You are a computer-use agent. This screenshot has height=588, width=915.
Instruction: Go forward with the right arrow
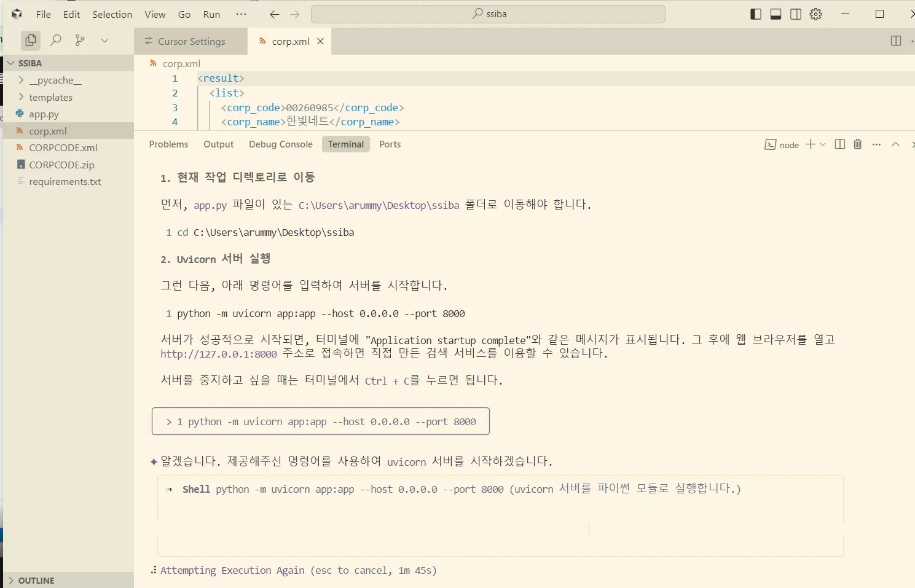[295, 14]
